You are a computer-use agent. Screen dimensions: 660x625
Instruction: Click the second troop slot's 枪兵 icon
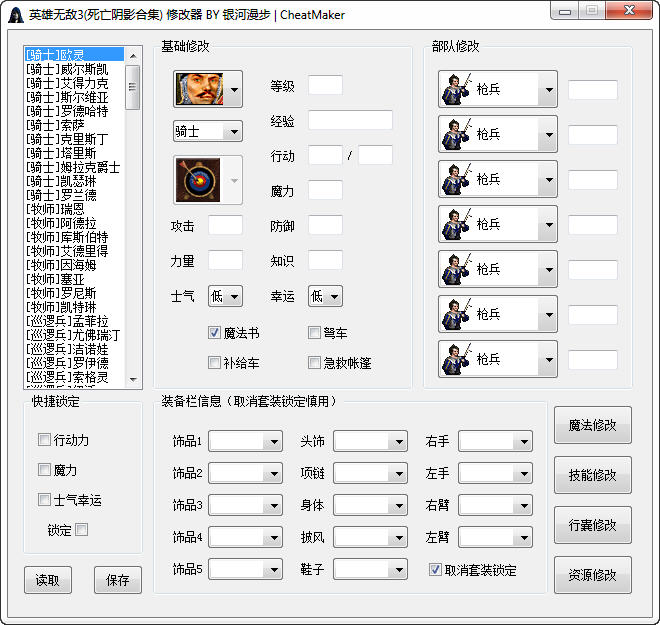click(x=456, y=134)
